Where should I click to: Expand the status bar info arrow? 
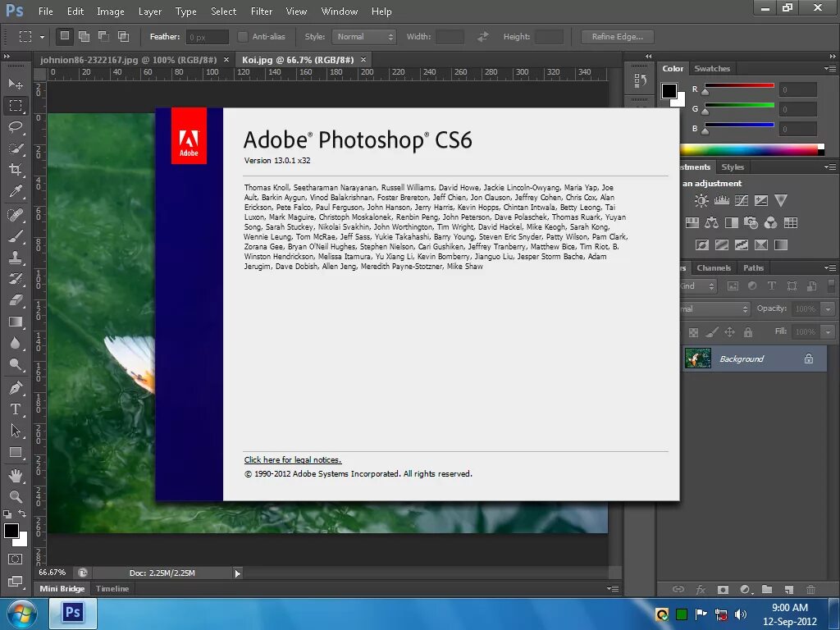click(237, 573)
